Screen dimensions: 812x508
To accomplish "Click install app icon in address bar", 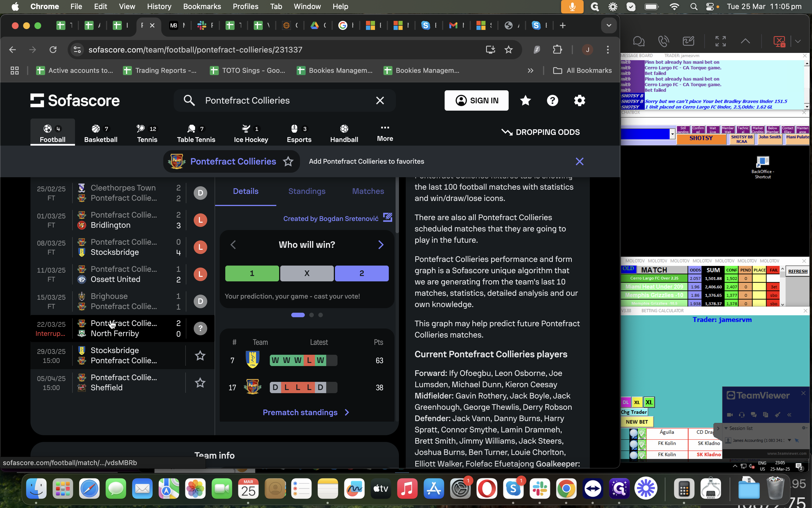I will tap(491, 50).
